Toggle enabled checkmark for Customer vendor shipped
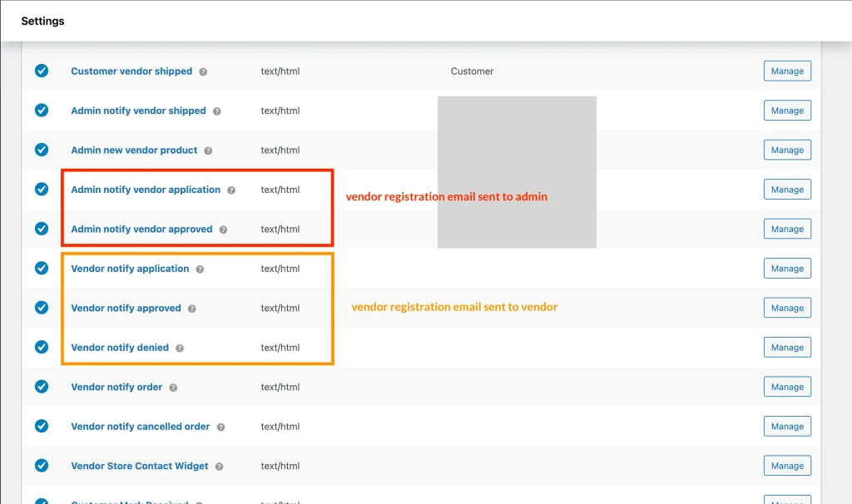The image size is (852, 504). click(42, 72)
